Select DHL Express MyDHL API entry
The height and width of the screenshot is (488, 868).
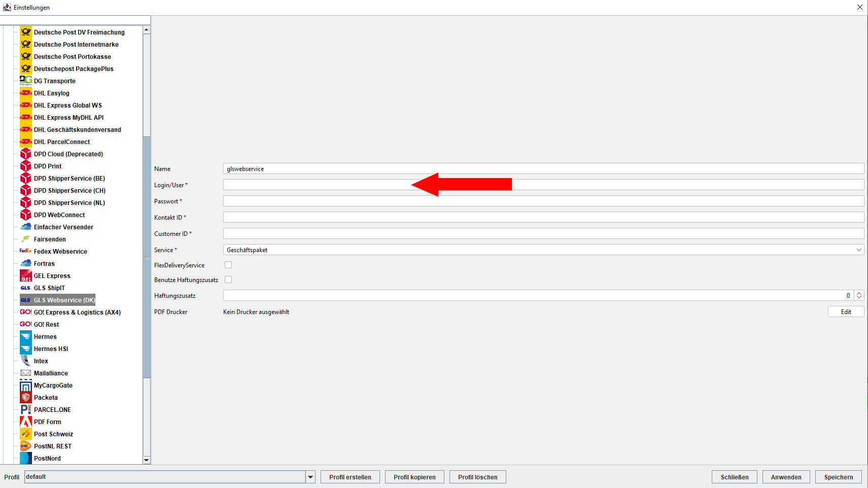68,117
